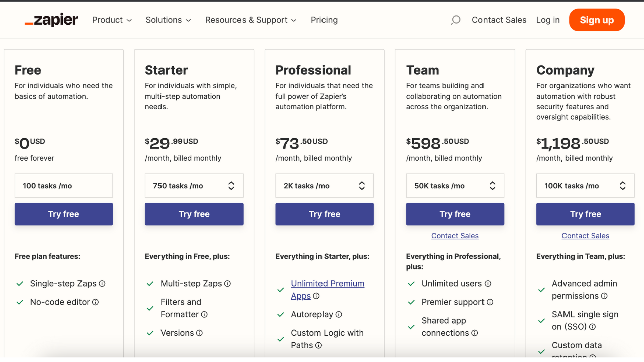
Task: Click the Starter plan heading
Action: [166, 70]
